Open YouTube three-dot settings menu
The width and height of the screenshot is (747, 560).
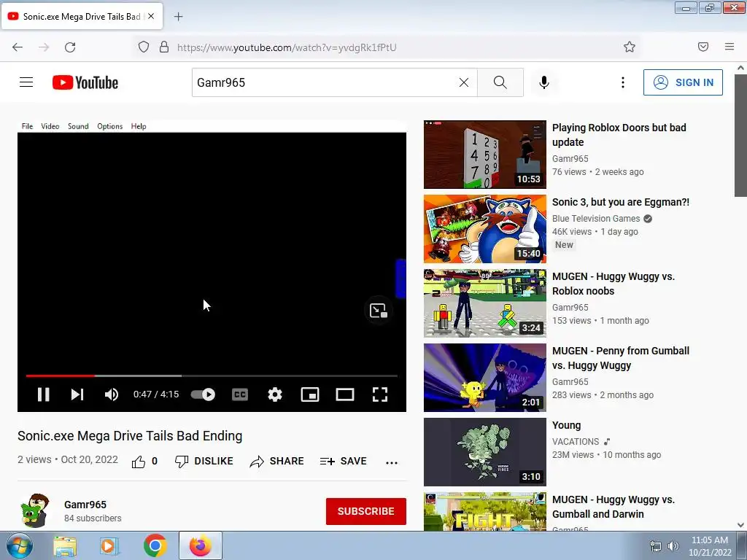(x=623, y=82)
